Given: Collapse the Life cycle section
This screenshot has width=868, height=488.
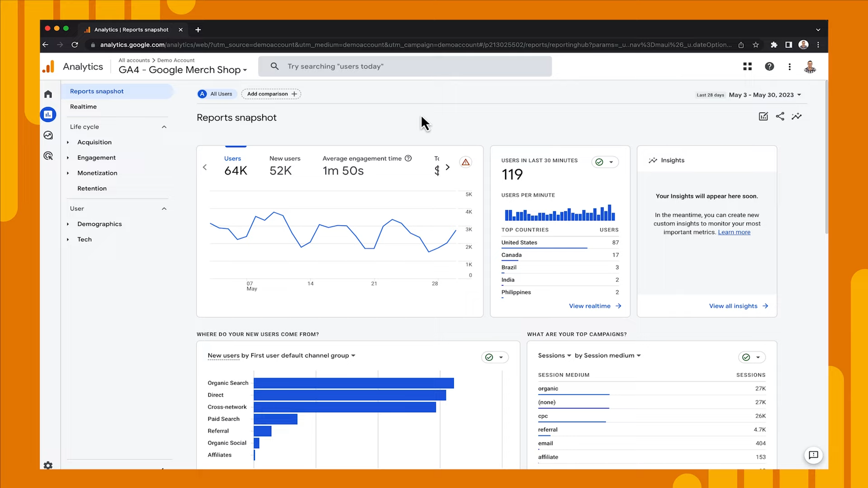Looking at the screenshot, I should (x=164, y=127).
